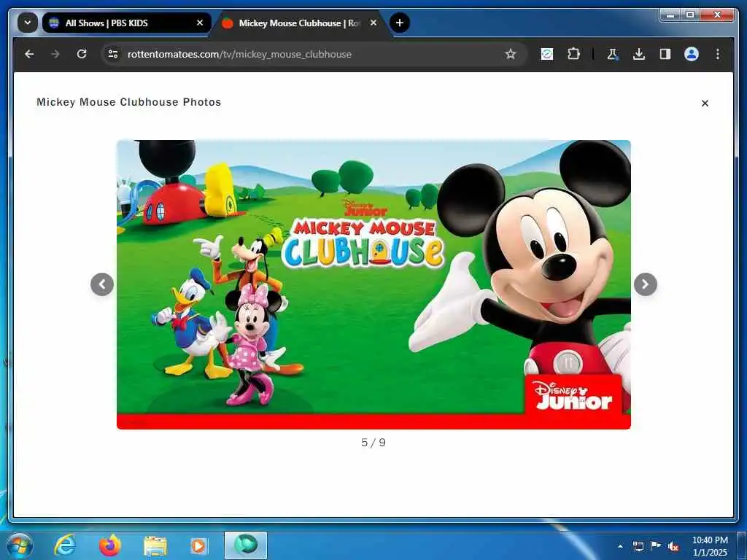The height and width of the screenshot is (560, 747).
Task: Open the network status tray icon
Action: 638,546
